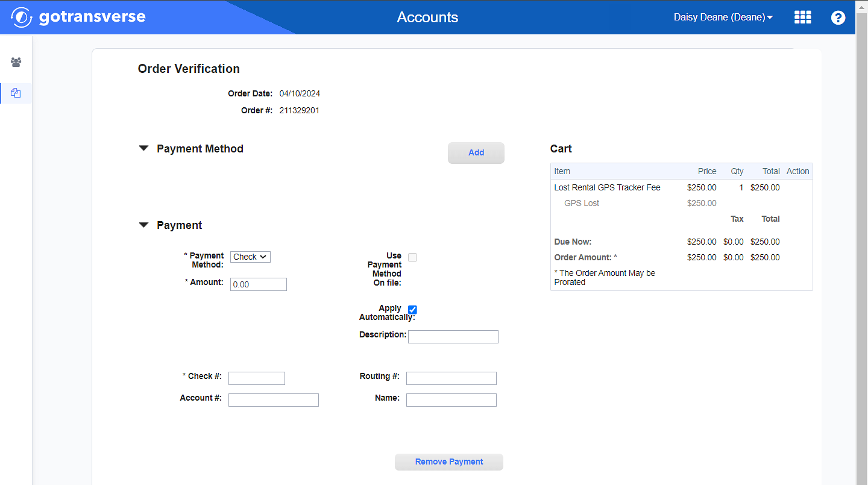Click the Item column header
Image resolution: width=868 pixels, height=485 pixels.
click(x=562, y=171)
